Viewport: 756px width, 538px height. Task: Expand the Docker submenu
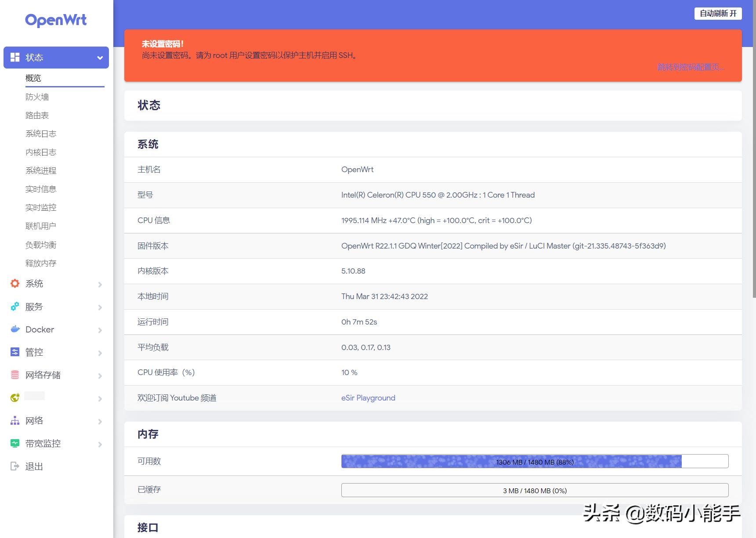tap(100, 330)
